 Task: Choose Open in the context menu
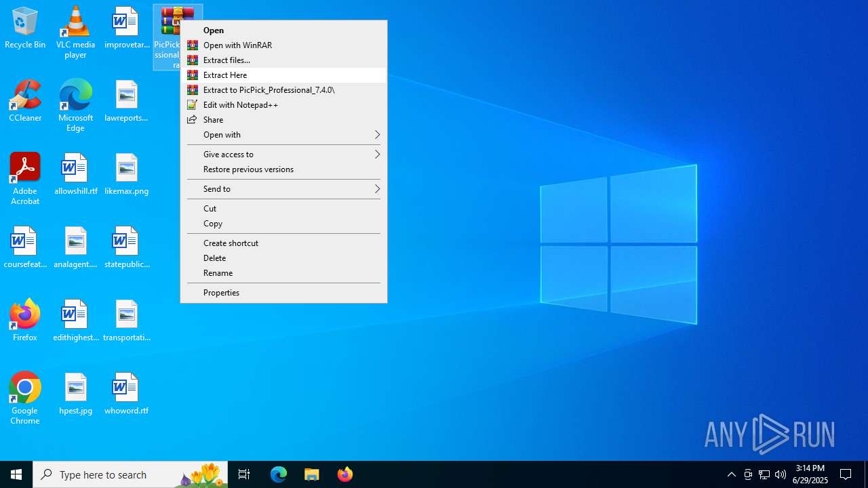[283, 30]
